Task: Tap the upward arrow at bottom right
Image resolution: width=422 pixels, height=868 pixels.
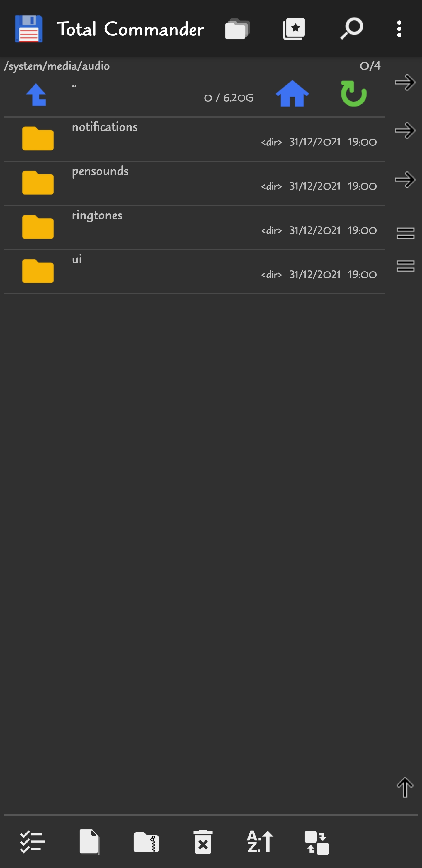Action: click(x=405, y=788)
